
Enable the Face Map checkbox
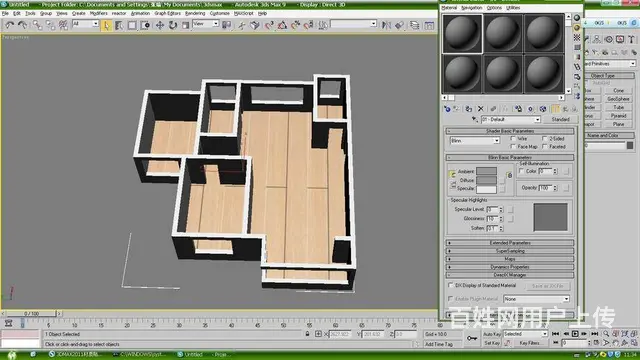pos(513,147)
